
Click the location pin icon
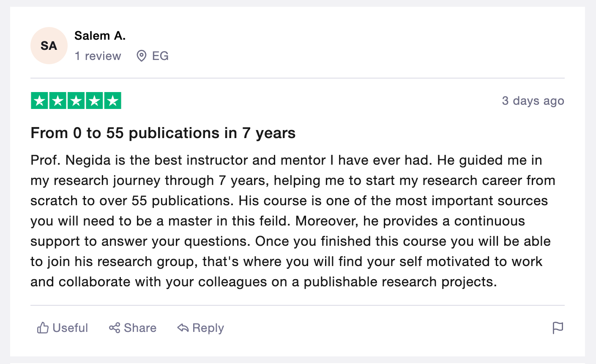pyautogui.click(x=142, y=56)
